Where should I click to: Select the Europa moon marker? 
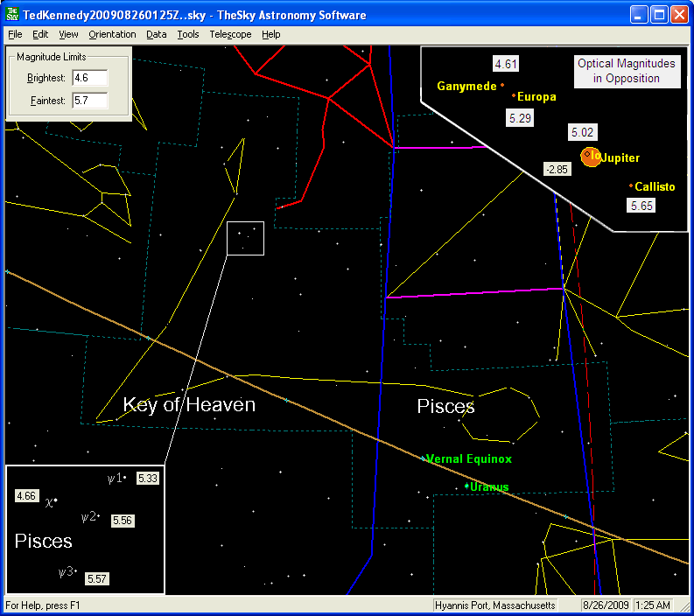(514, 97)
